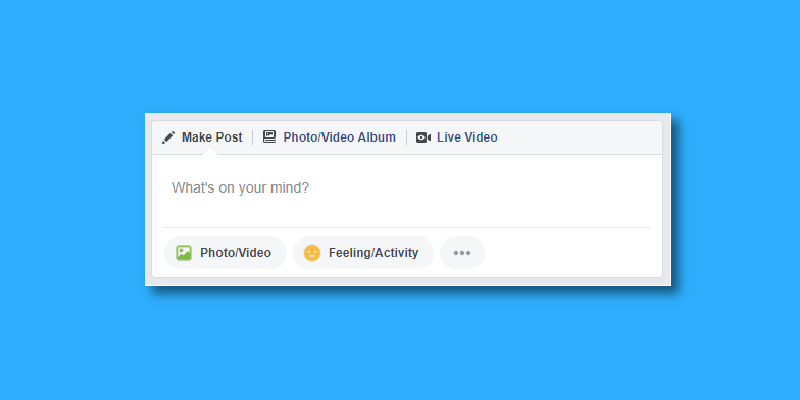The image size is (800, 400).
Task: Focus the "What's on your mind?" text field
Action: pyautogui.click(x=407, y=188)
